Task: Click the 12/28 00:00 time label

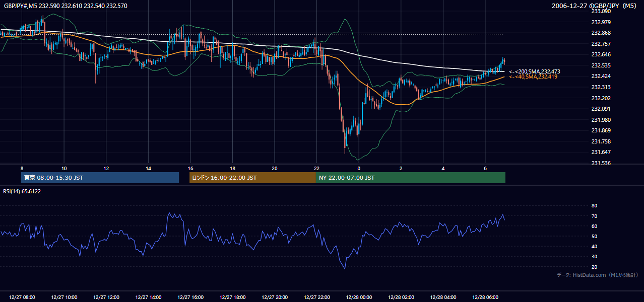Action: point(359,297)
